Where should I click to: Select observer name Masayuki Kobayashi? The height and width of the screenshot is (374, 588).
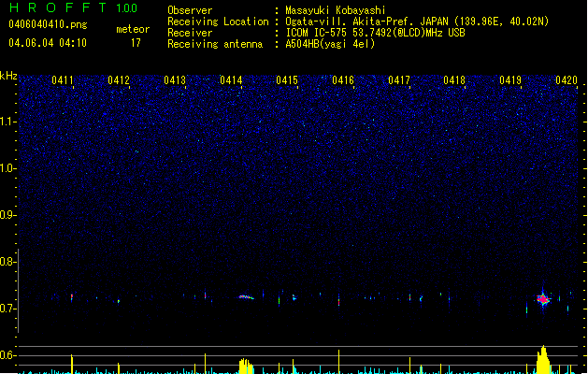(x=336, y=10)
